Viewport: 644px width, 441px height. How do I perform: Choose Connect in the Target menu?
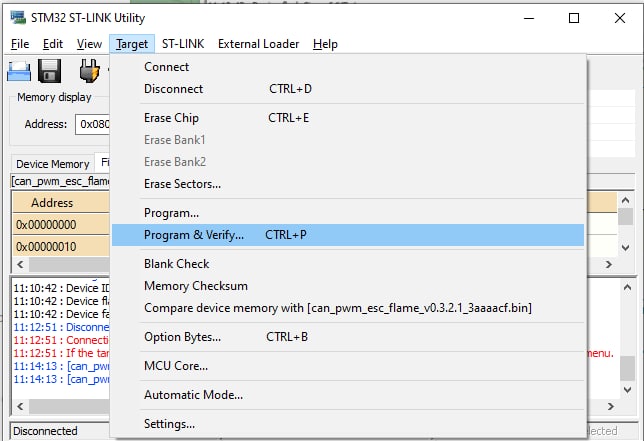coord(348,67)
